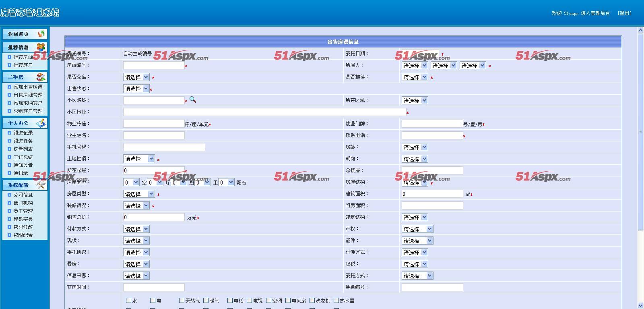Check the 电 facility checkbox
The width and height of the screenshot is (644, 309).
pyautogui.click(x=153, y=300)
